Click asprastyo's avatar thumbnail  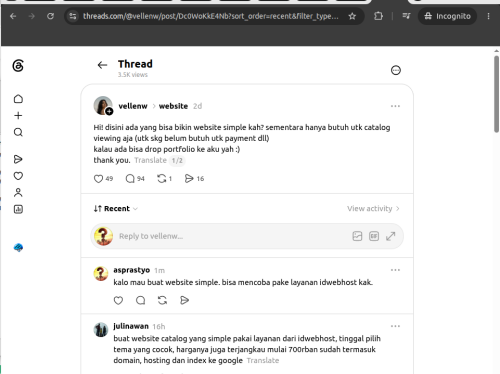101,274
